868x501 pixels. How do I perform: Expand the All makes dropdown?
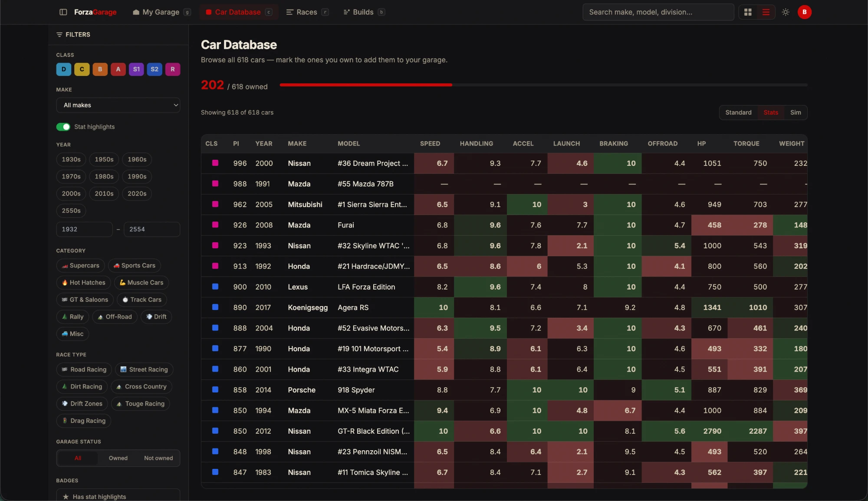click(118, 105)
